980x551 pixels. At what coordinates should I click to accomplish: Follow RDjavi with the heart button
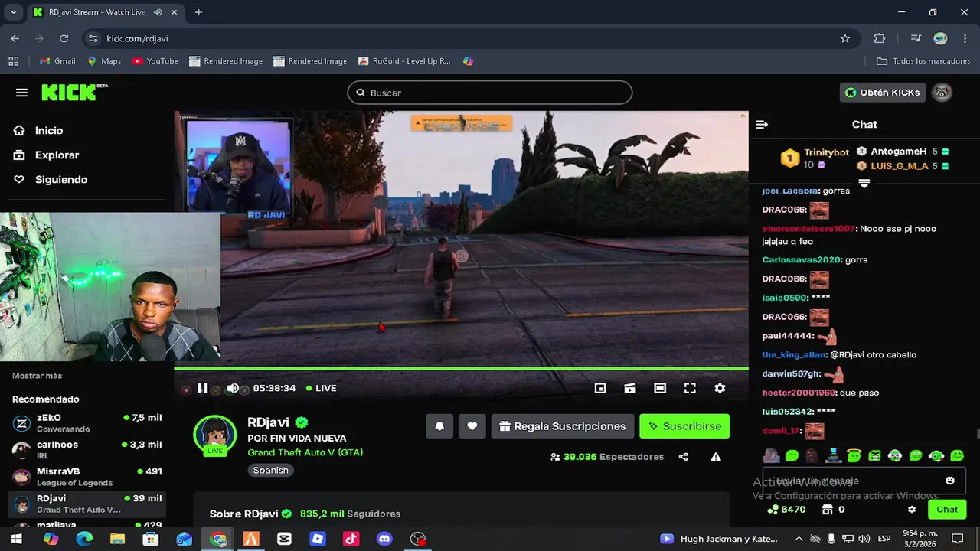pyautogui.click(x=472, y=426)
